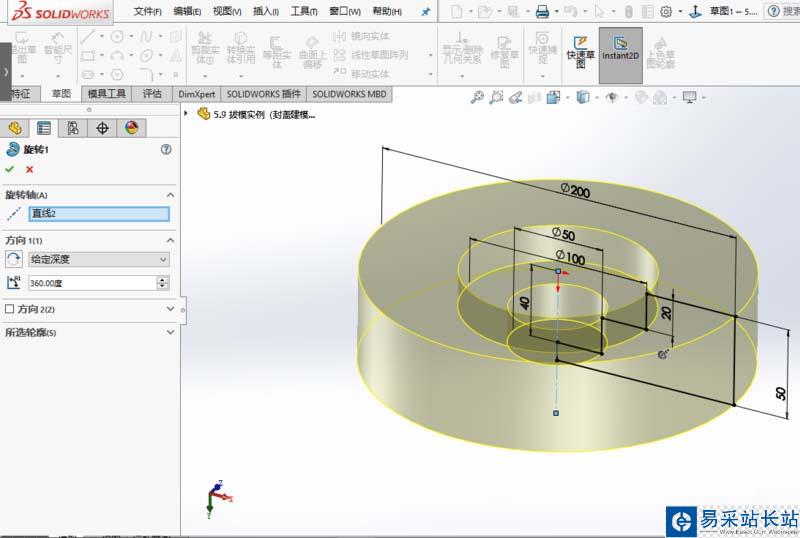The width and height of the screenshot is (800, 538).
Task: Open help for 旋转1 property panel
Action: tap(166, 150)
